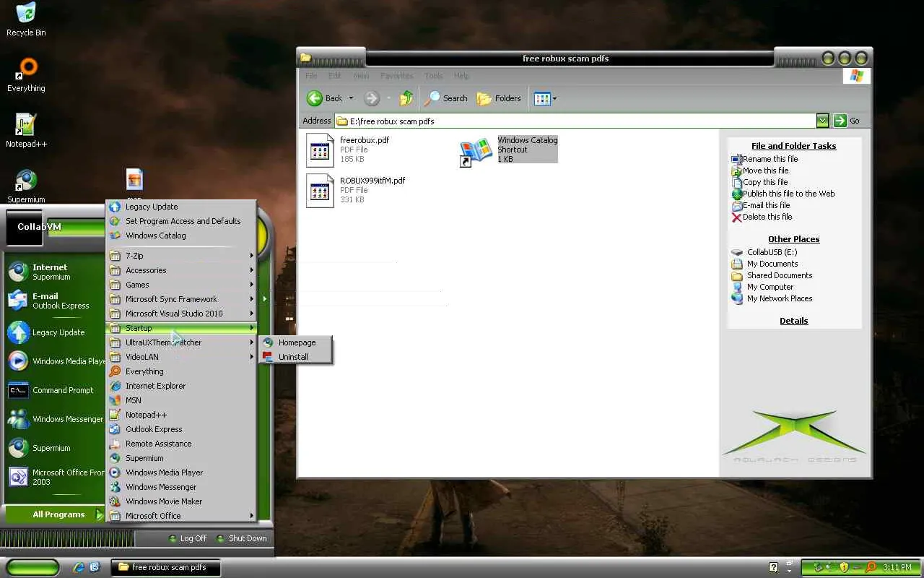
Task: Open the Tools menu in Explorer
Action: tap(434, 76)
